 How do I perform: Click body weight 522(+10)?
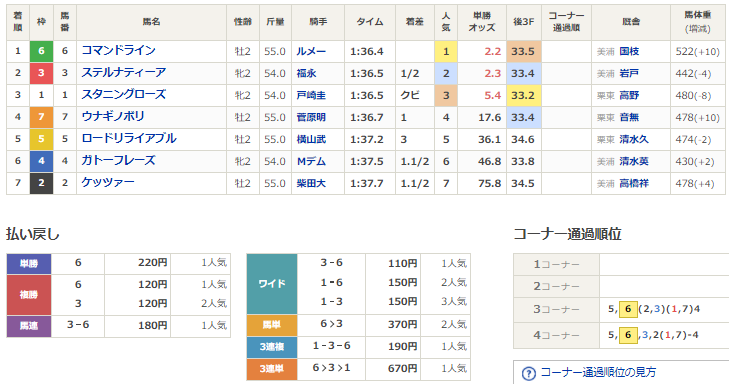(x=697, y=51)
